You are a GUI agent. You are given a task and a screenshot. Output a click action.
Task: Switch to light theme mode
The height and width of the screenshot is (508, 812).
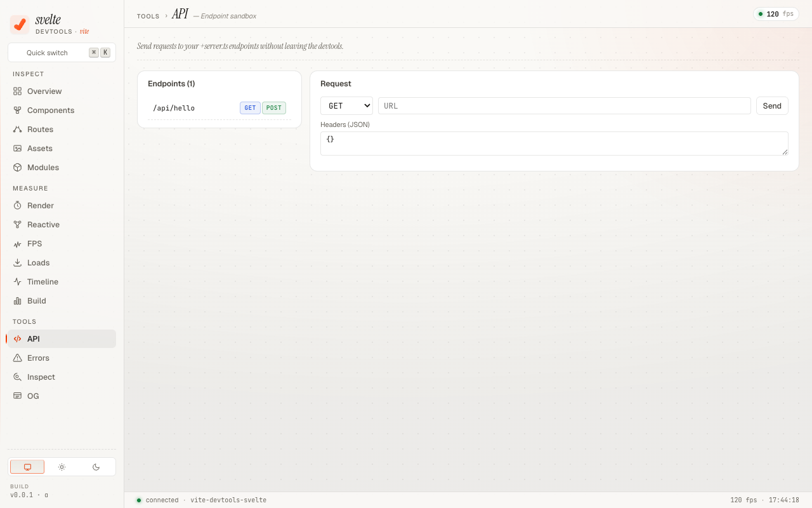(x=62, y=467)
